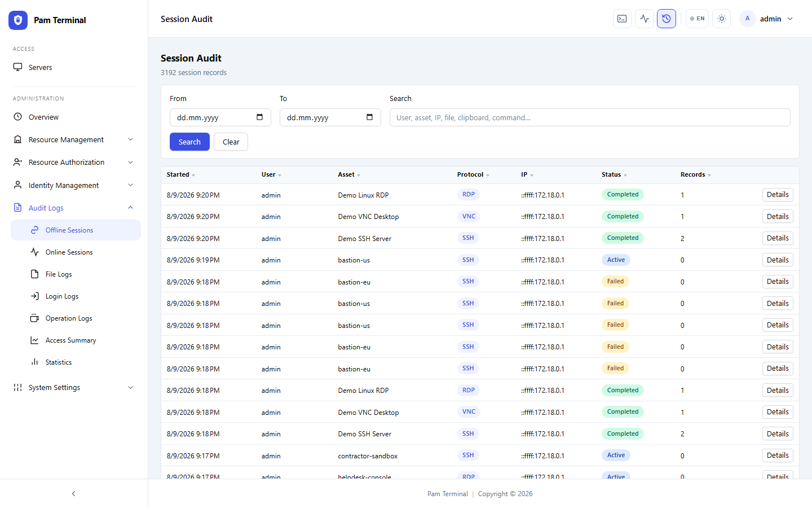
Task: Sort by Protocol column header
Action: pos(473,175)
